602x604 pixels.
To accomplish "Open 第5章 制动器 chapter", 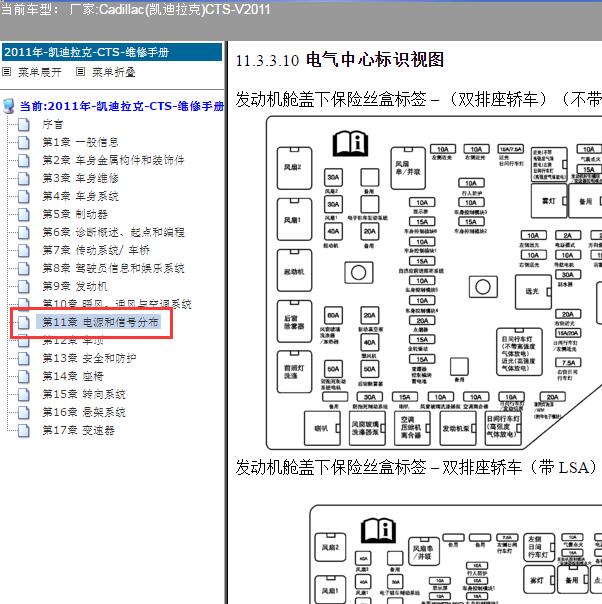I will [x=75, y=214].
